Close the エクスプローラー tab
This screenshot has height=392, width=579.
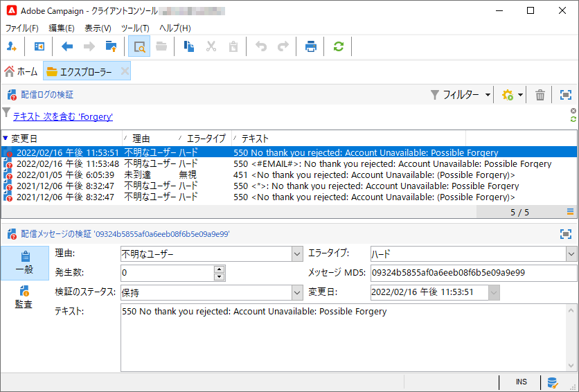click(125, 71)
